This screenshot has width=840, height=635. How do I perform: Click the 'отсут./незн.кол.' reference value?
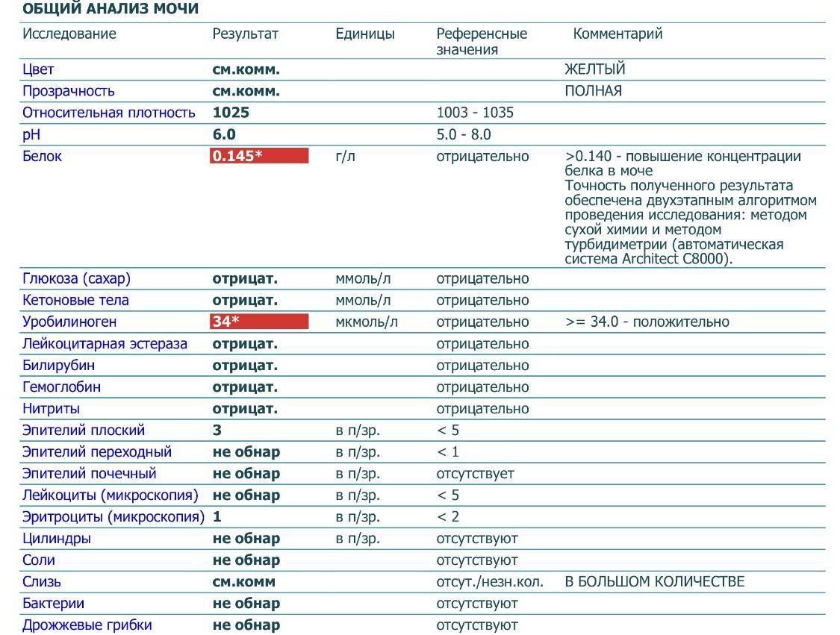[x=490, y=582]
